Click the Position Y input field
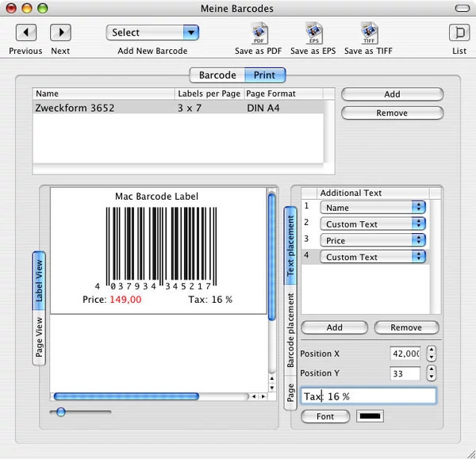The width and height of the screenshot is (476, 459). 405,373
